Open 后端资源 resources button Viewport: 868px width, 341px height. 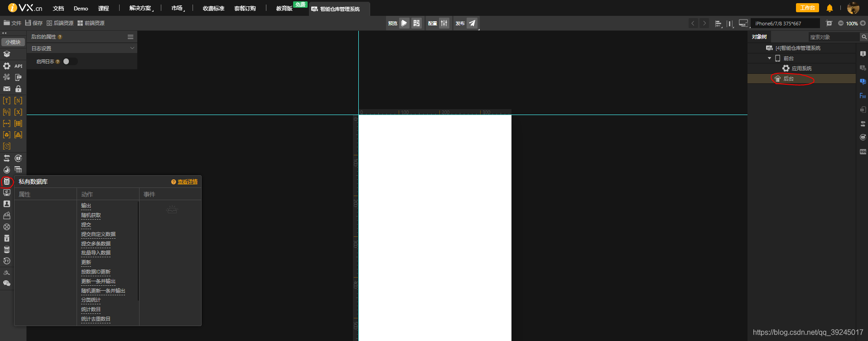(x=60, y=23)
